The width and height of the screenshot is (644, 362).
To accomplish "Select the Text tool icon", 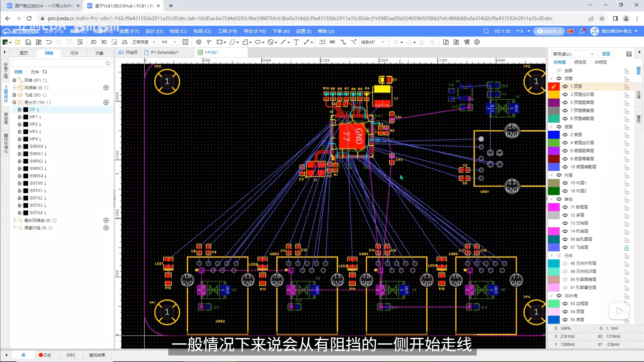I will pos(296,42).
